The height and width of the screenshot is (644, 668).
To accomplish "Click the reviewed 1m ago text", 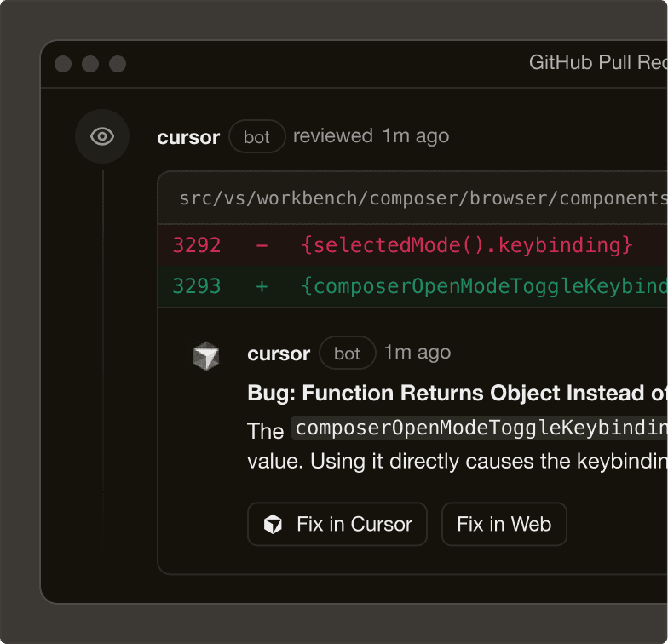I will click(x=371, y=136).
